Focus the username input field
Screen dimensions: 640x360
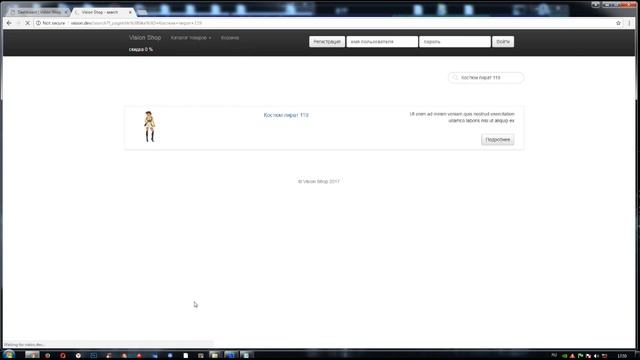coord(382,42)
